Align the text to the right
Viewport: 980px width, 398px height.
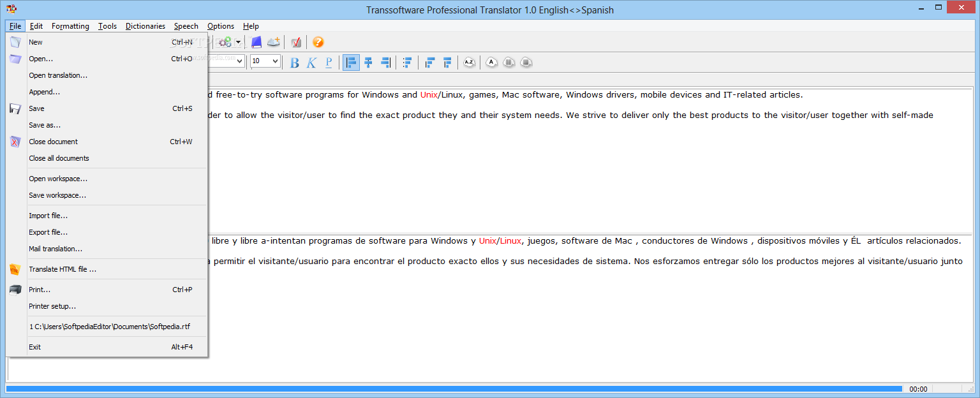point(385,63)
